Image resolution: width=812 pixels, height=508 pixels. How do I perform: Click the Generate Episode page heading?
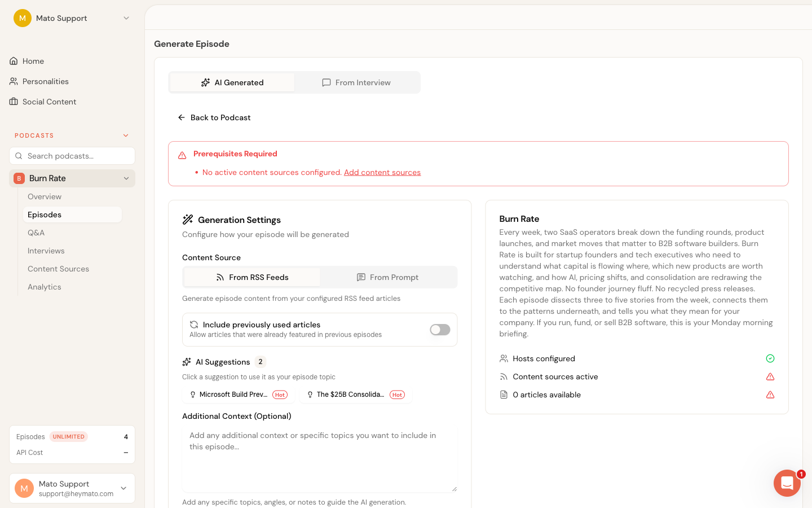click(x=192, y=44)
